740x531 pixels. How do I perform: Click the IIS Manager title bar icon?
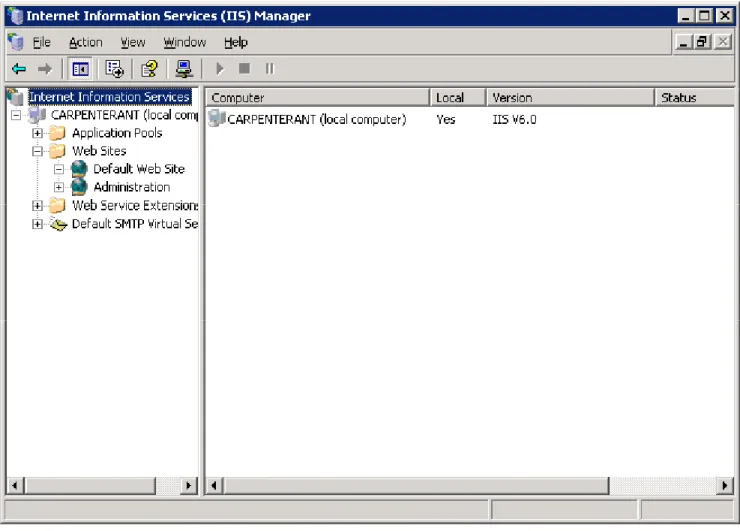coord(16,16)
